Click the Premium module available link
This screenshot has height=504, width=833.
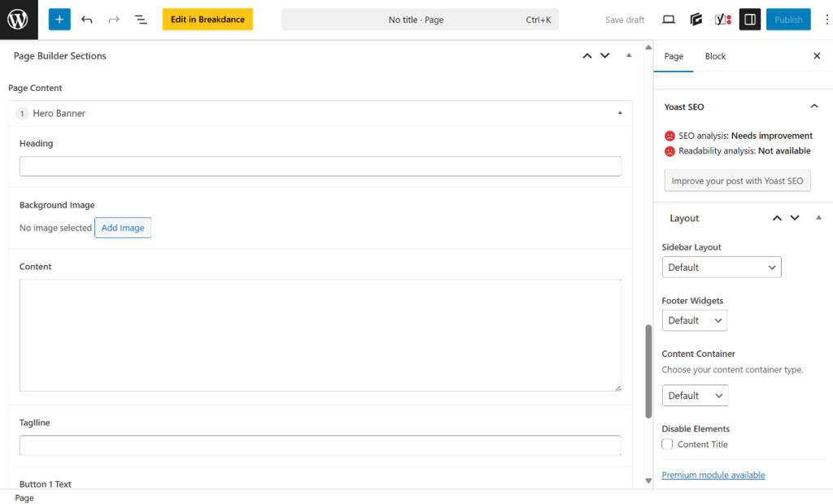(713, 475)
